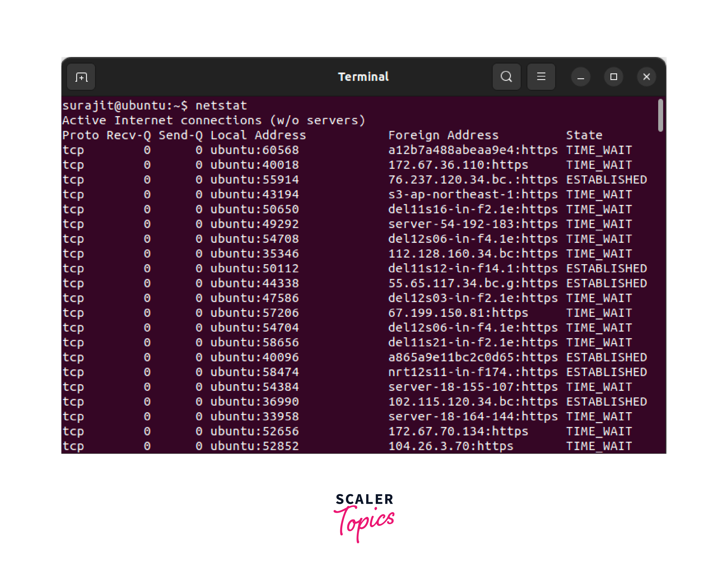The image size is (728, 584).
Task: Click the Terminal title text
Action: 363,77
